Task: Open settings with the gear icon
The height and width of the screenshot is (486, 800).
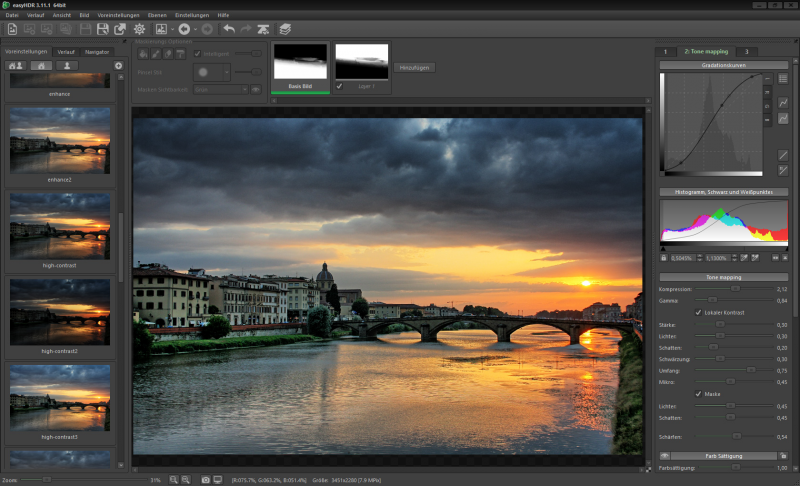Action: click(139, 29)
